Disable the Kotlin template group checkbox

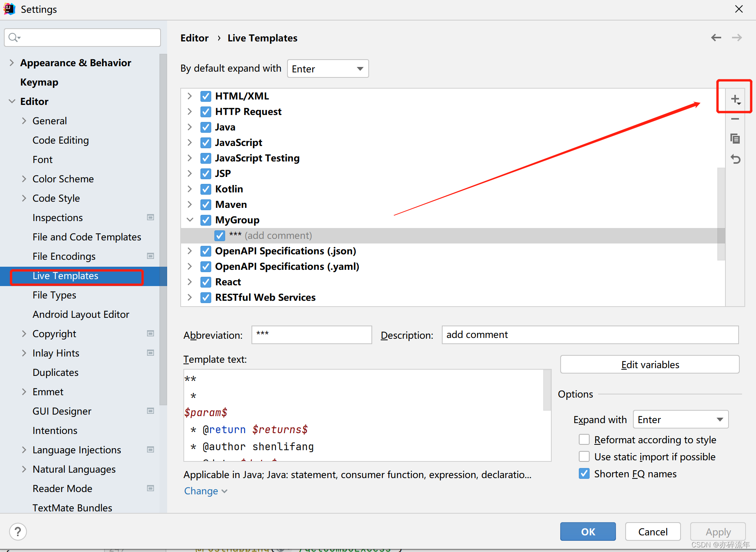tap(206, 189)
